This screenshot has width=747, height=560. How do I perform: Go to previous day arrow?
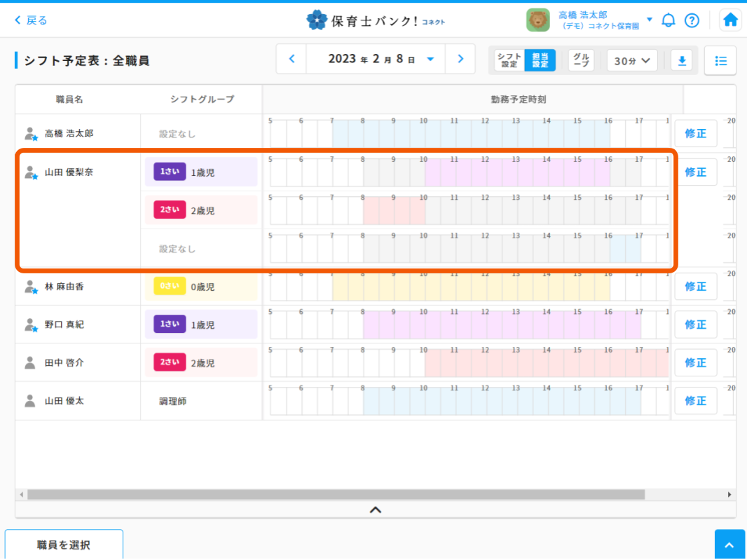[x=292, y=60]
